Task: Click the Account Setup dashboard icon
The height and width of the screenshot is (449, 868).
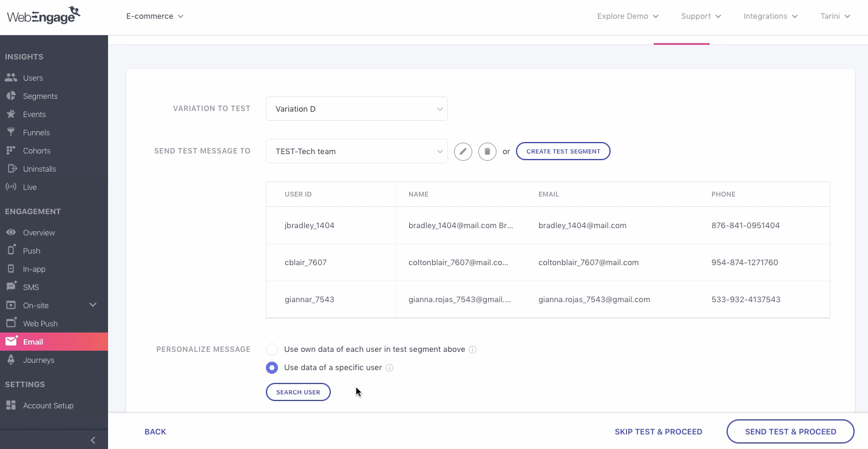Action: [x=11, y=405]
